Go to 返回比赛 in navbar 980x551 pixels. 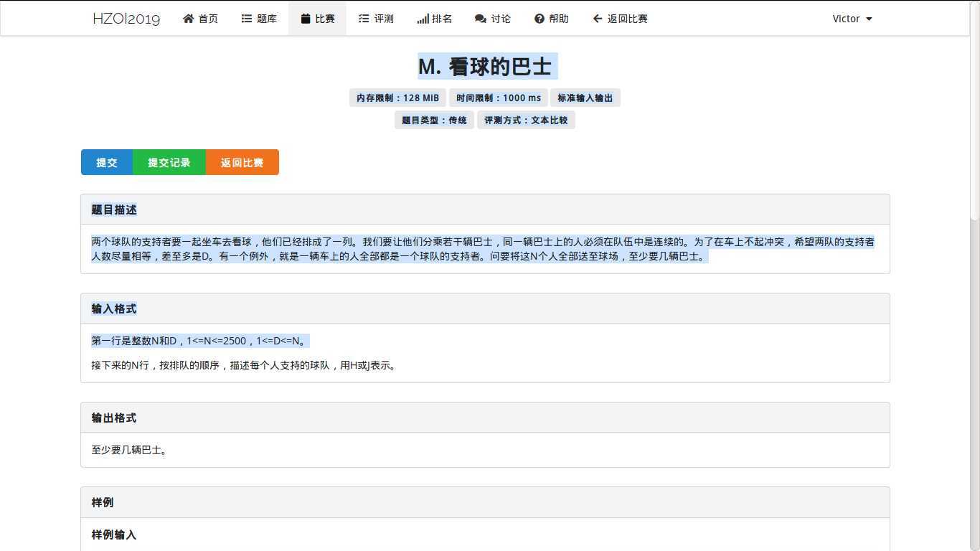[620, 19]
